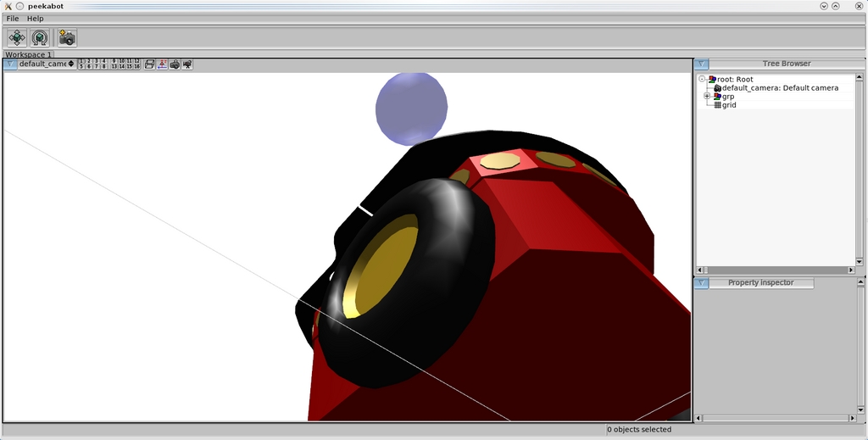Toggle orthographic projection view icon
This screenshot has height=440, width=868.
click(x=149, y=64)
